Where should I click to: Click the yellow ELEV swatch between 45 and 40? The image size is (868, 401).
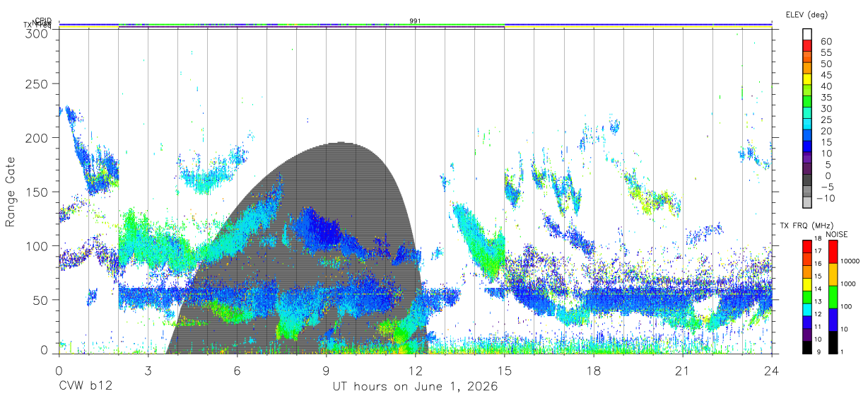(807, 80)
